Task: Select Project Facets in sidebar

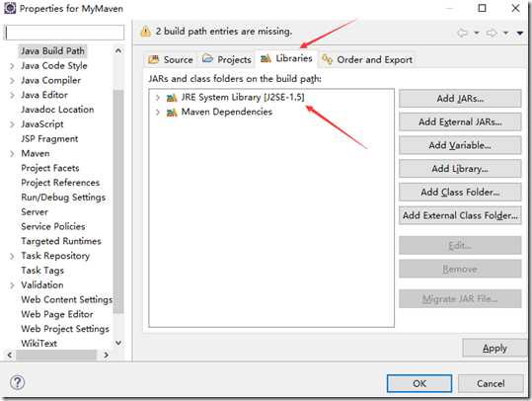Action: [50, 168]
